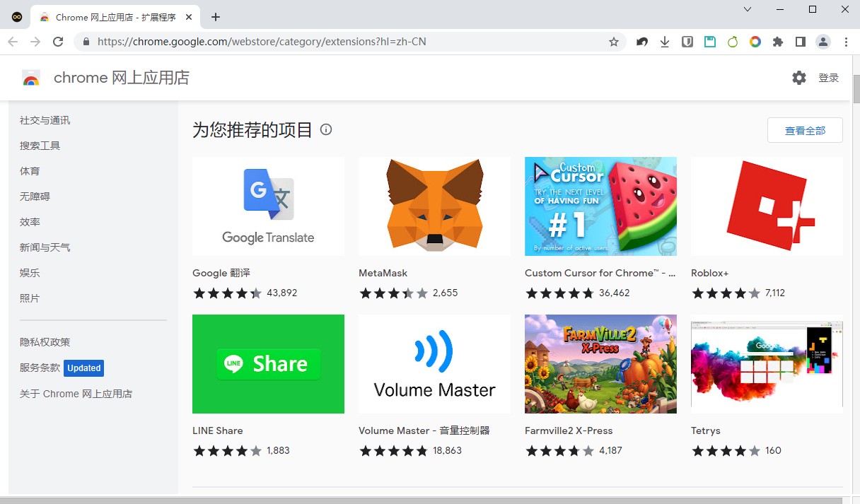The height and width of the screenshot is (504, 860).
Task: Click the info icon beside 为您推荐的项目
Action: click(x=326, y=129)
